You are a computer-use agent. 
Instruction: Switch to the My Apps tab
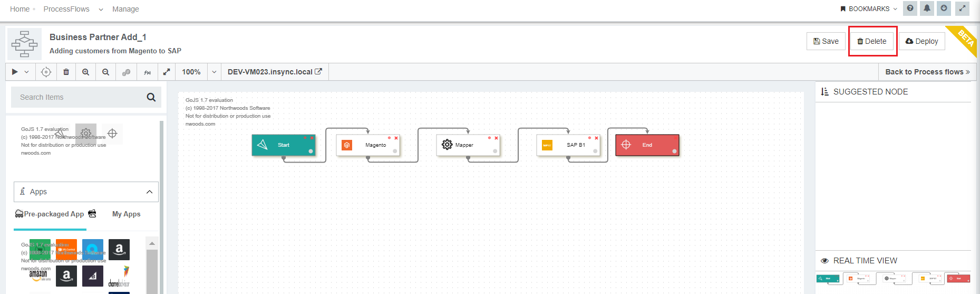127,214
